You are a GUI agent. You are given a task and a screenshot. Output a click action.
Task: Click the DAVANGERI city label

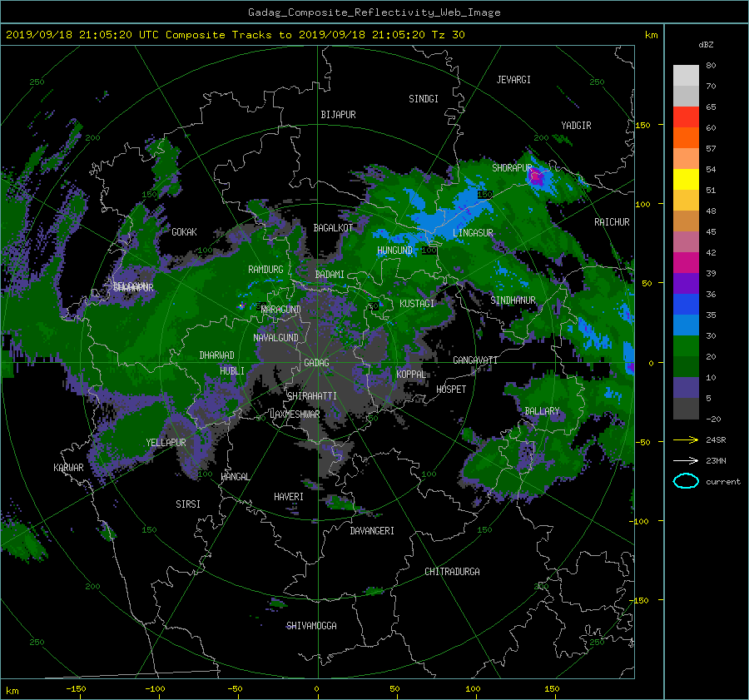click(372, 531)
